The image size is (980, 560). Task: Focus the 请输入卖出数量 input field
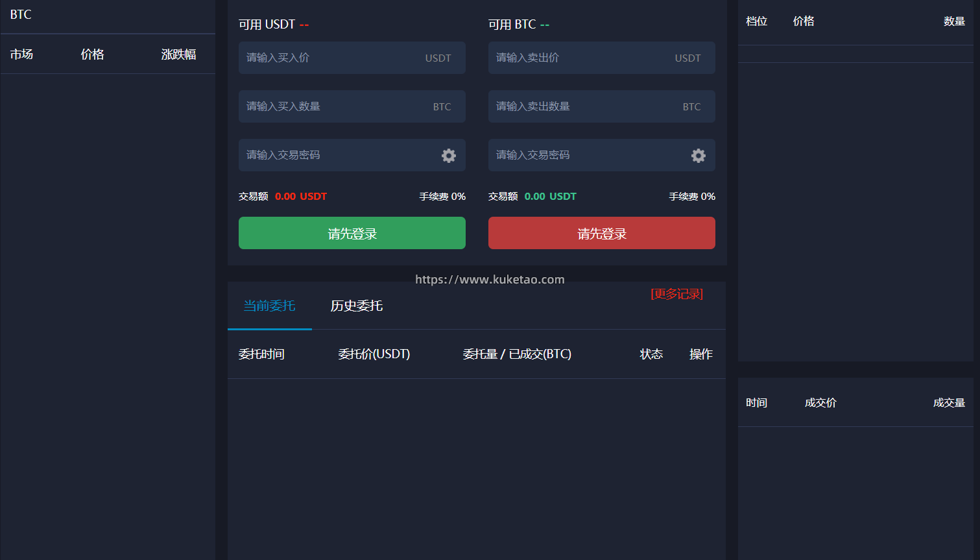(602, 106)
